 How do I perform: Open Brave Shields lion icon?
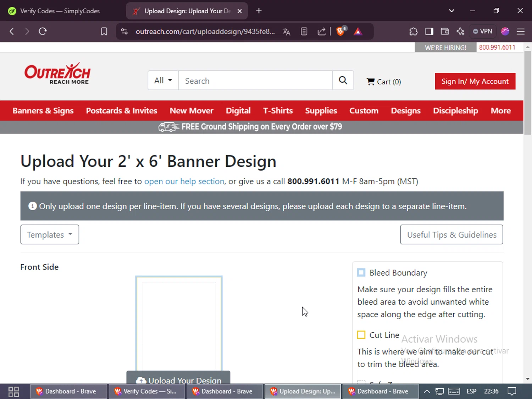point(340,31)
